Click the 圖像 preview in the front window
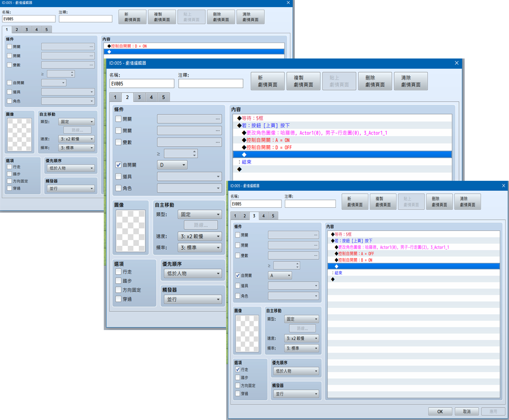The height and width of the screenshot is (420, 509). click(247, 334)
